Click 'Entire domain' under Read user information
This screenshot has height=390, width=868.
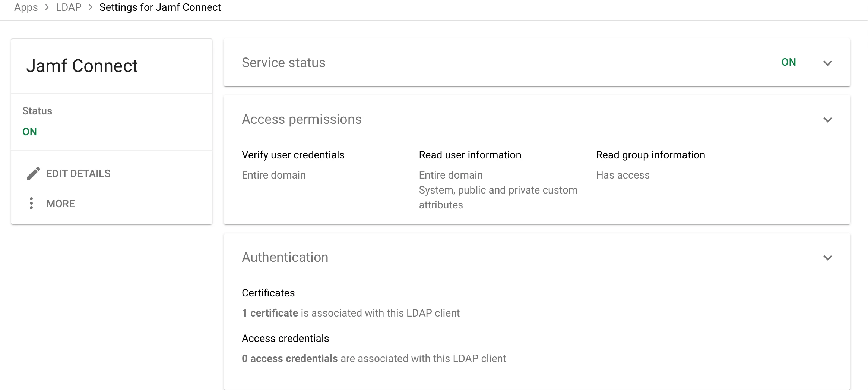click(x=450, y=175)
